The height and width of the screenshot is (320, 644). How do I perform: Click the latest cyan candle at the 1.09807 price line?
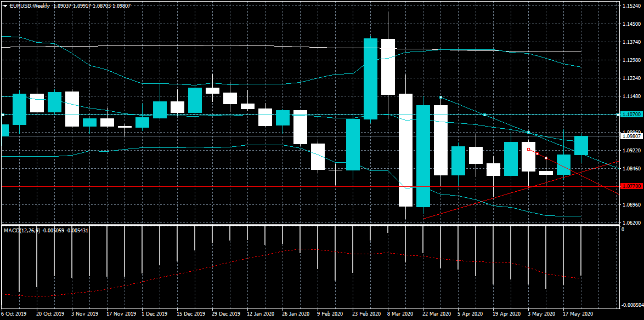coord(581,145)
